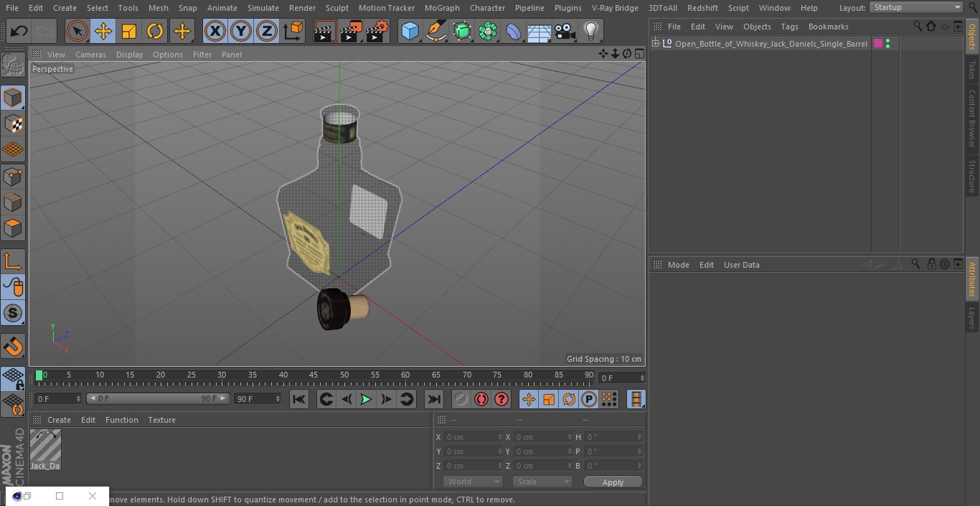Open the V-Ray Bridge menu
This screenshot has width=980, height=506.
point(615,7)
